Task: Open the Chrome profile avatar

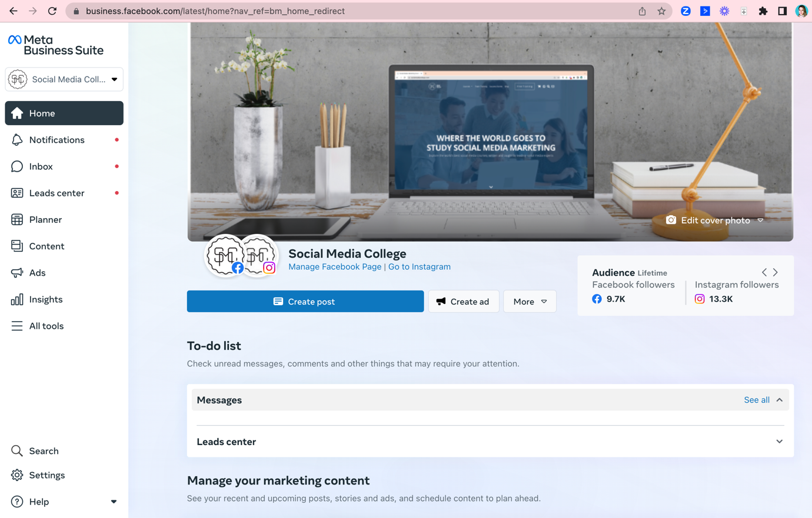Action: click(801, 11)
